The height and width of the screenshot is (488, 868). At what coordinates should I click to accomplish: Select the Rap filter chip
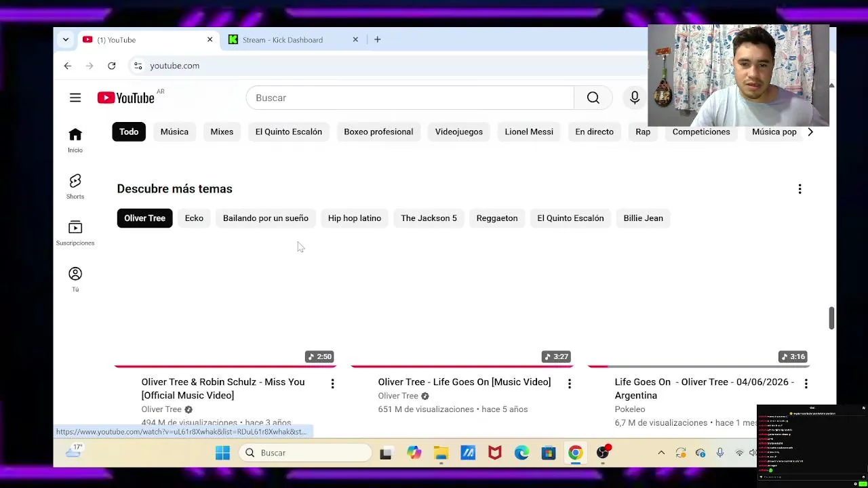coord(643,132)
